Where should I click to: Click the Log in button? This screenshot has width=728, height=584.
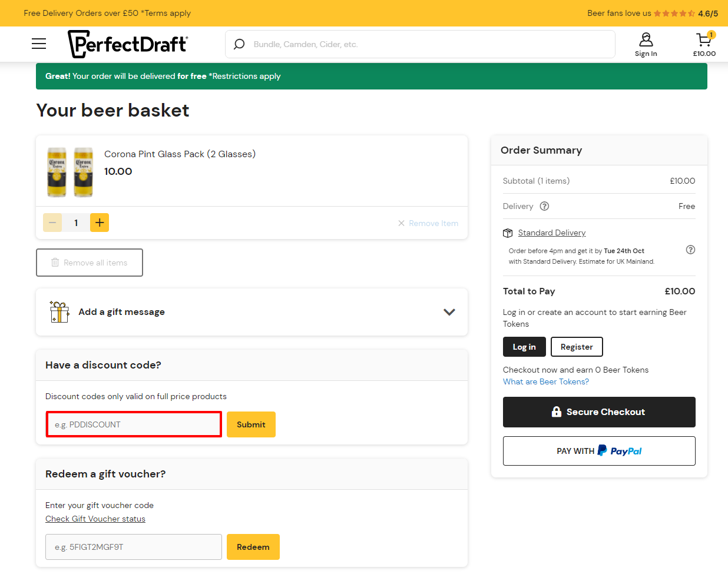coord(524,347)
